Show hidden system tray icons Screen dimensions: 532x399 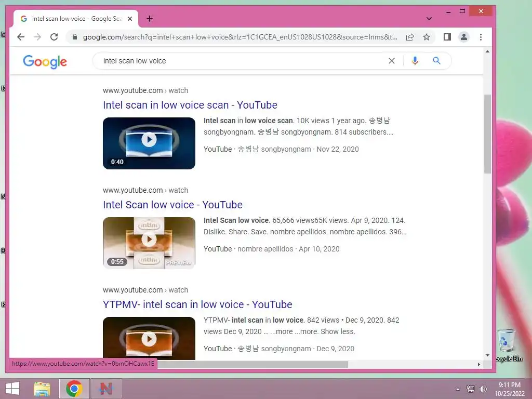[458, 389]
